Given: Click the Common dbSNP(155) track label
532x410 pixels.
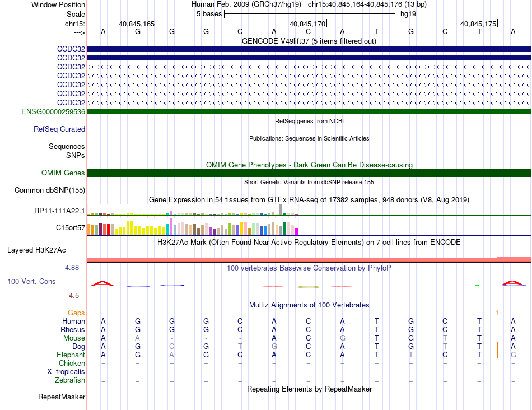Looking at the screenshot, I should coord(49,190).
